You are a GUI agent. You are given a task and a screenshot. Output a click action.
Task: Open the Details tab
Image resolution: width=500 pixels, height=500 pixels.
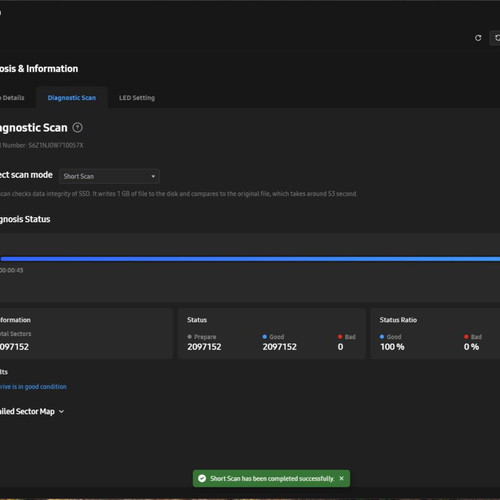(x=13, y=98)
